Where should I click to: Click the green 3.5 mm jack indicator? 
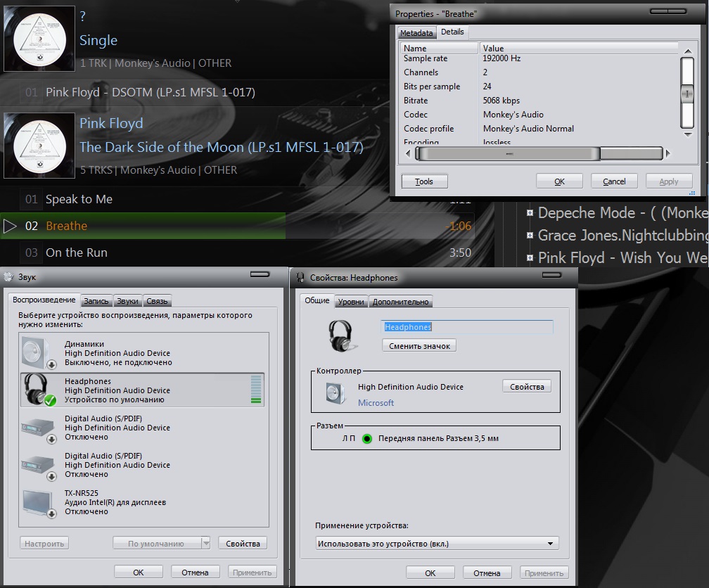tap(366, 438)
